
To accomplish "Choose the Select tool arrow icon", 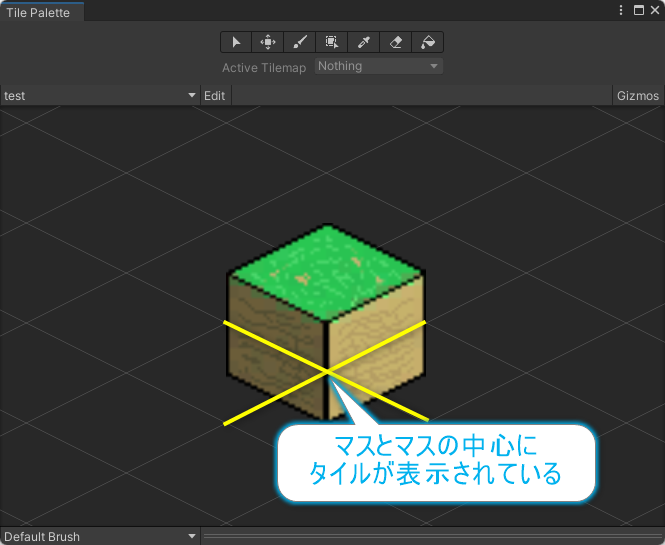I will click(x=236, y=42).
